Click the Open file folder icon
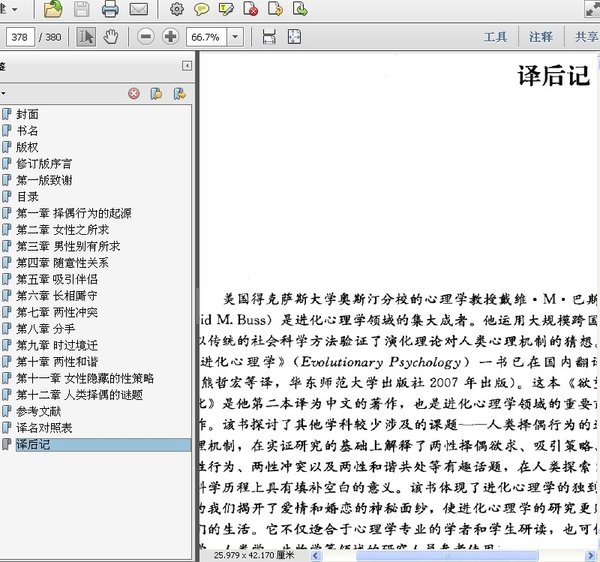 click(x=53, y=10)
